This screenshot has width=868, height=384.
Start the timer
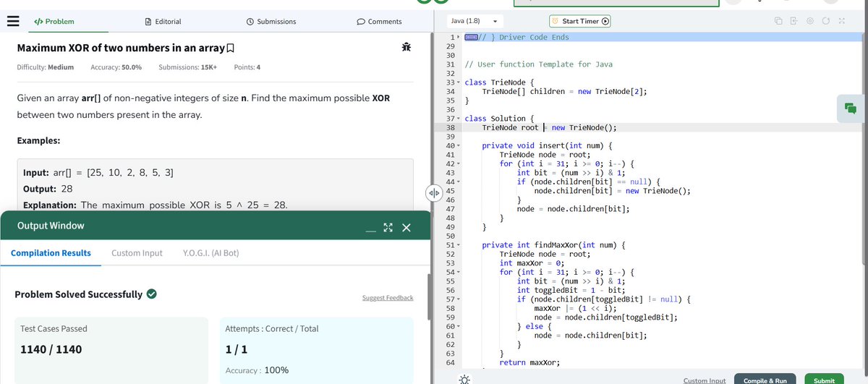(581, 21)
